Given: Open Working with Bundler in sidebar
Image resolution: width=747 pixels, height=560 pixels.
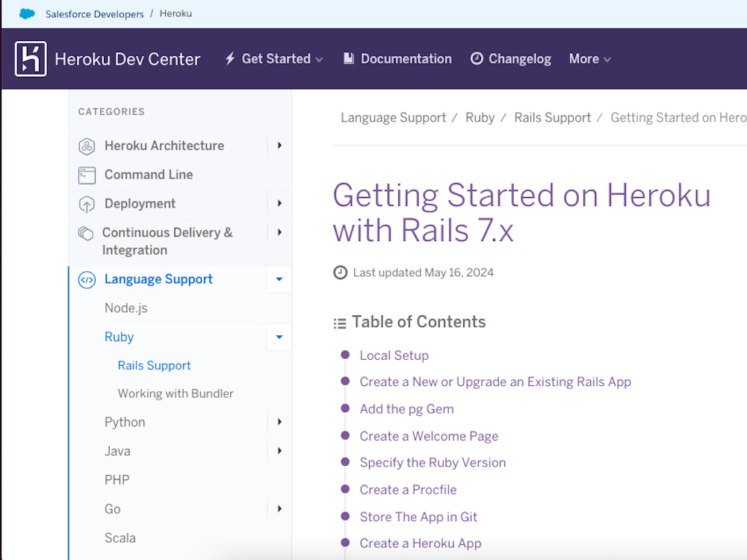Looking at the screenshot, I should point(176,393).
